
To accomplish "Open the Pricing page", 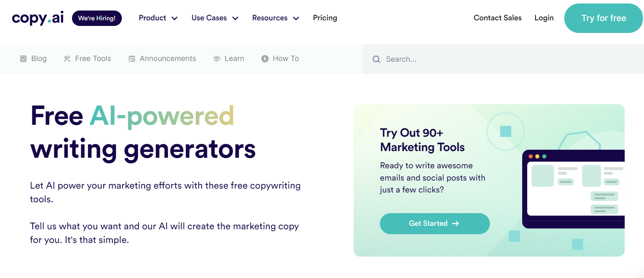I will click(x=325, y=18).
